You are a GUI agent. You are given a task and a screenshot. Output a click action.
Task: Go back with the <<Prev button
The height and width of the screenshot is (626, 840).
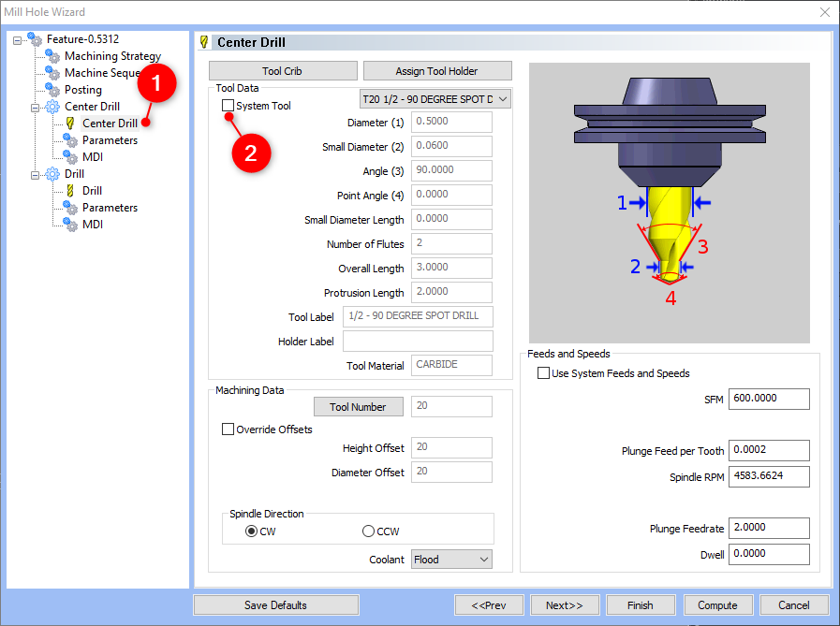489,605
